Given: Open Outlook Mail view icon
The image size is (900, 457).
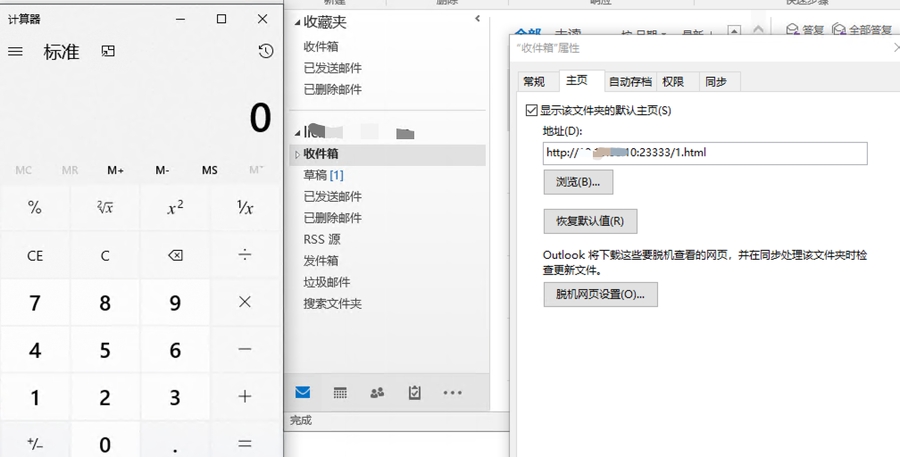Looking at the screenshot, I should (302, 393).
